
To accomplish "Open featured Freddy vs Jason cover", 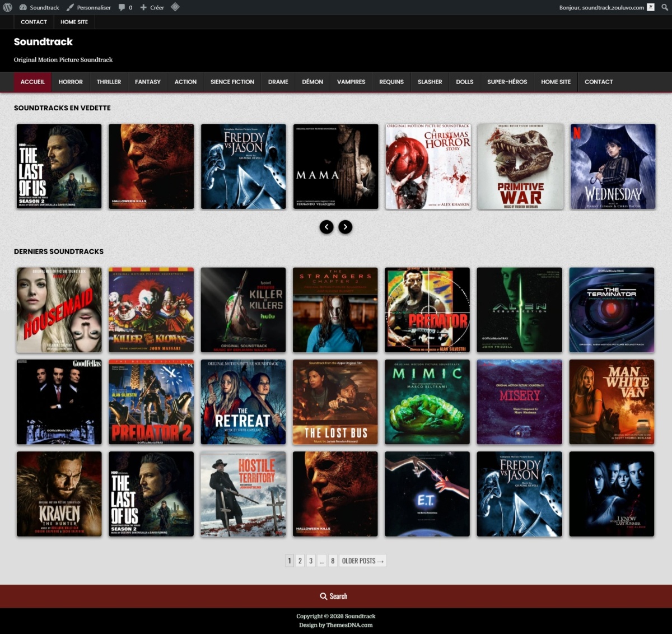I will 244,166.
